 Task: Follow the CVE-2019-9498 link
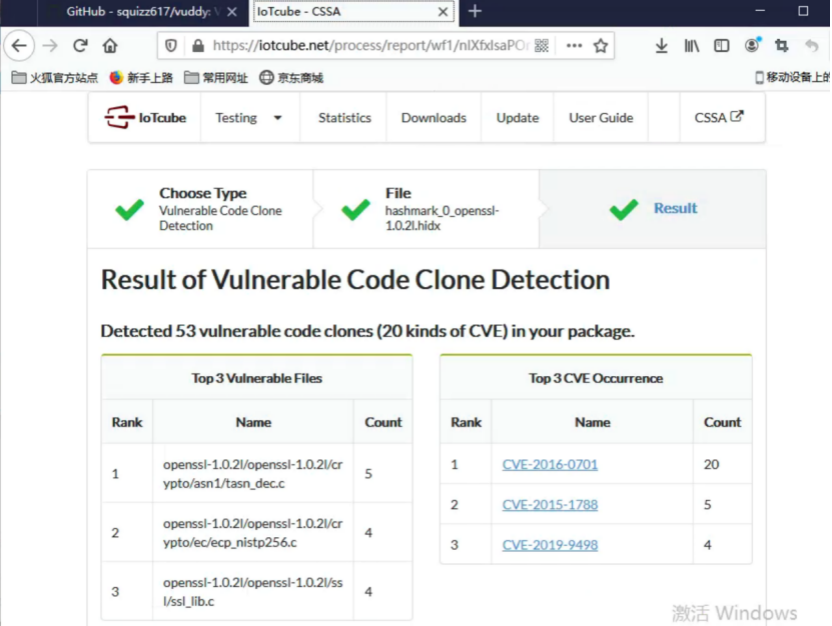(x=549, y=544)
